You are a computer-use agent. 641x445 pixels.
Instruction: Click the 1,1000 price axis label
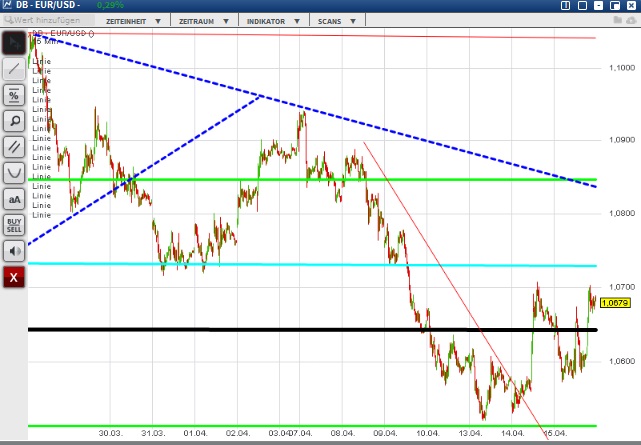(622, 68)
